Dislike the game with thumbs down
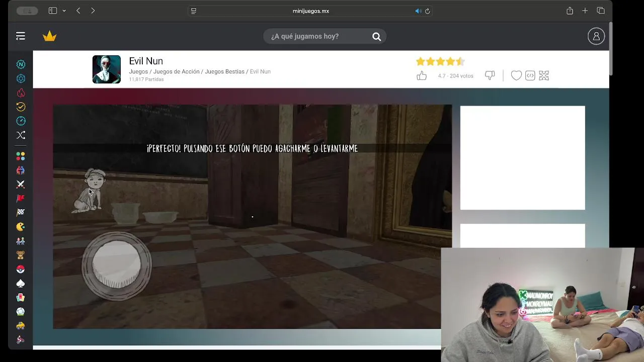644x362 pixels. [490, 75]
